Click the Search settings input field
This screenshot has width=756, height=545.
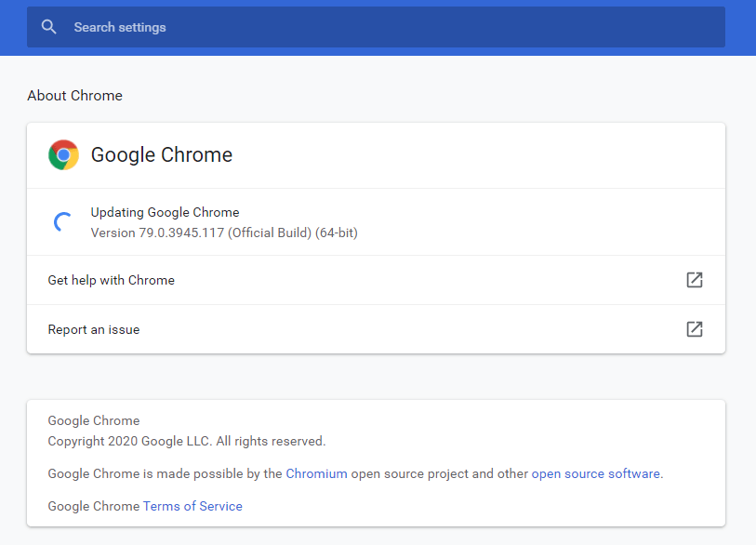click(x=279, y=27)
